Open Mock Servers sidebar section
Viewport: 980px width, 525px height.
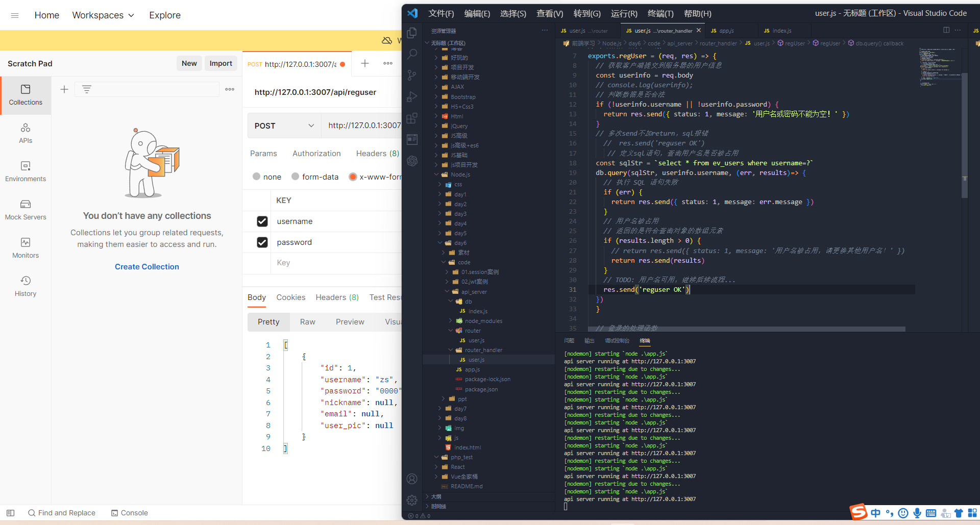click(x=26, y=210)
